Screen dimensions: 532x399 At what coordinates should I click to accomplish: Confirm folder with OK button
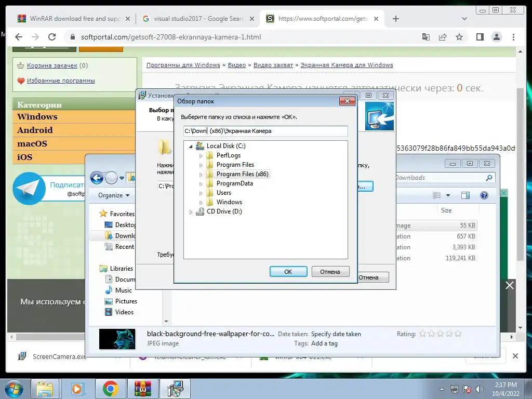pos(288,271)
